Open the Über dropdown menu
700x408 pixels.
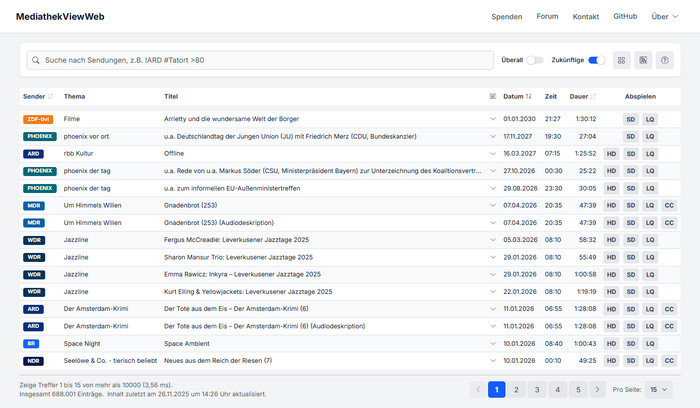(663, 17)
